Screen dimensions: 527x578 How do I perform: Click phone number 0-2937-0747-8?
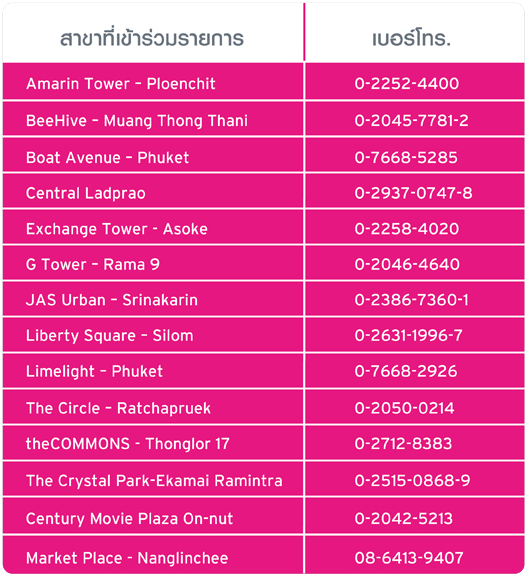pos(413,193)
